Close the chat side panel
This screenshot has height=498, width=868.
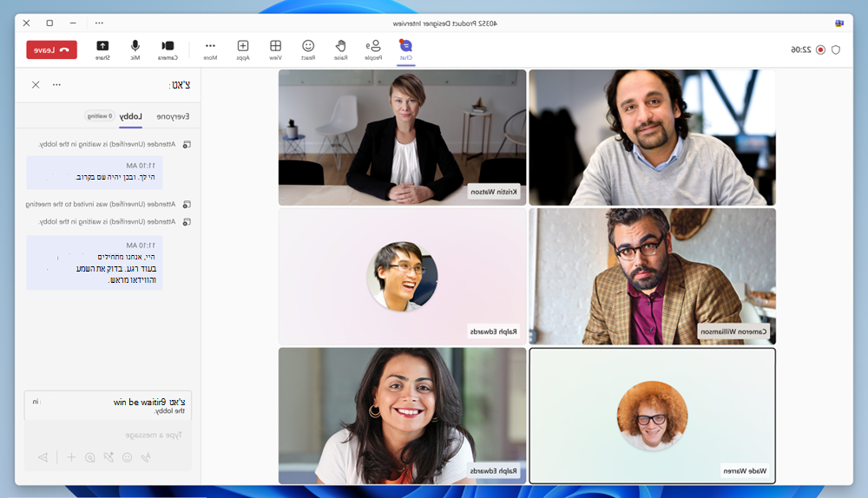coord(36,85)
